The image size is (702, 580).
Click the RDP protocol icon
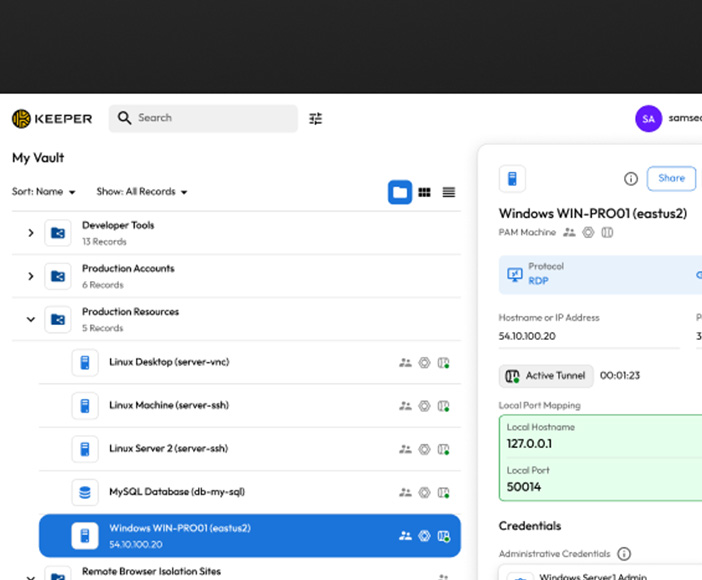[x=514, y=275]
